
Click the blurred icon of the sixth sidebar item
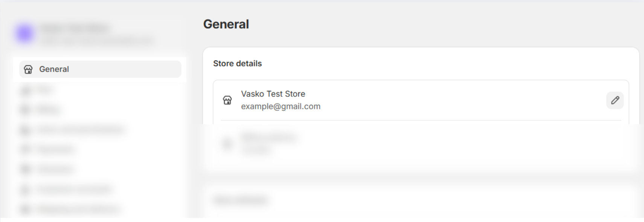(x=26, y=169)
